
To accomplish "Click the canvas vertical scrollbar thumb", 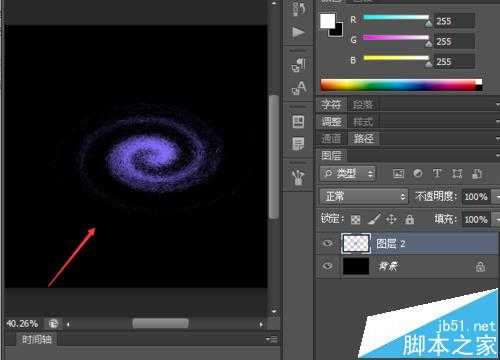I will coord(274,157).
